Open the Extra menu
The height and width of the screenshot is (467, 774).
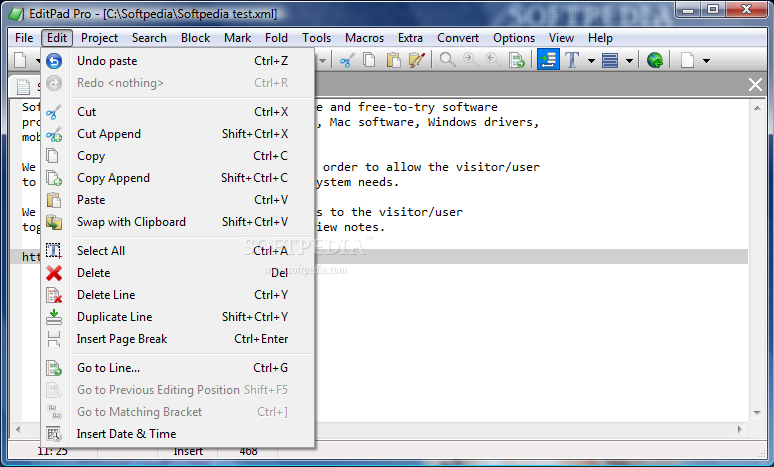410,38
